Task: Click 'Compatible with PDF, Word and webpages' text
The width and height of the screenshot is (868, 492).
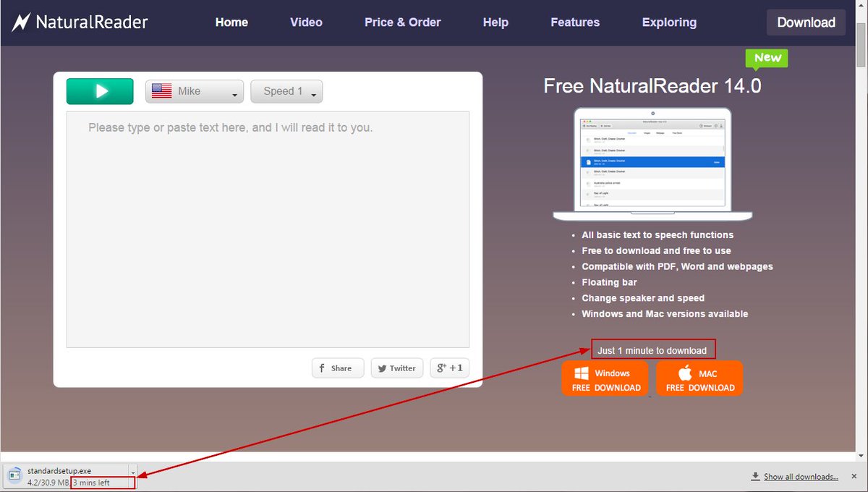Action: (677, 266)
